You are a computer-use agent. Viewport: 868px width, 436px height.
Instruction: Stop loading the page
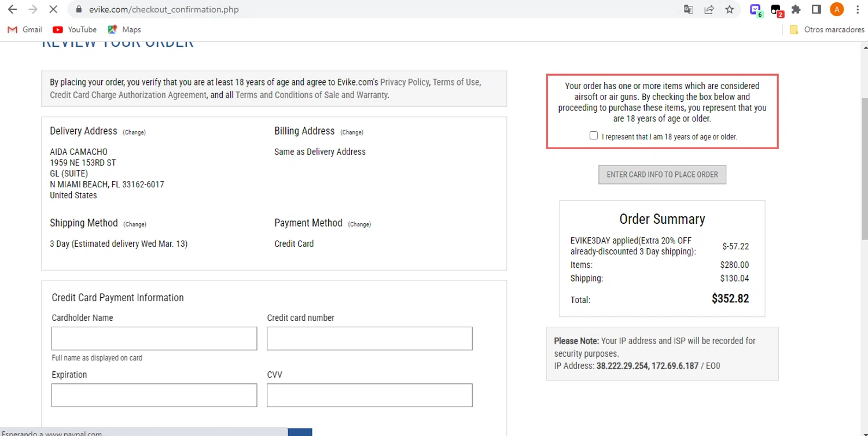point(52,9)
